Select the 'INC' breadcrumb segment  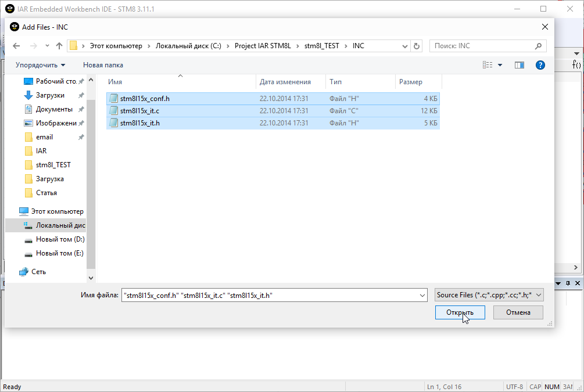point(359,46)
